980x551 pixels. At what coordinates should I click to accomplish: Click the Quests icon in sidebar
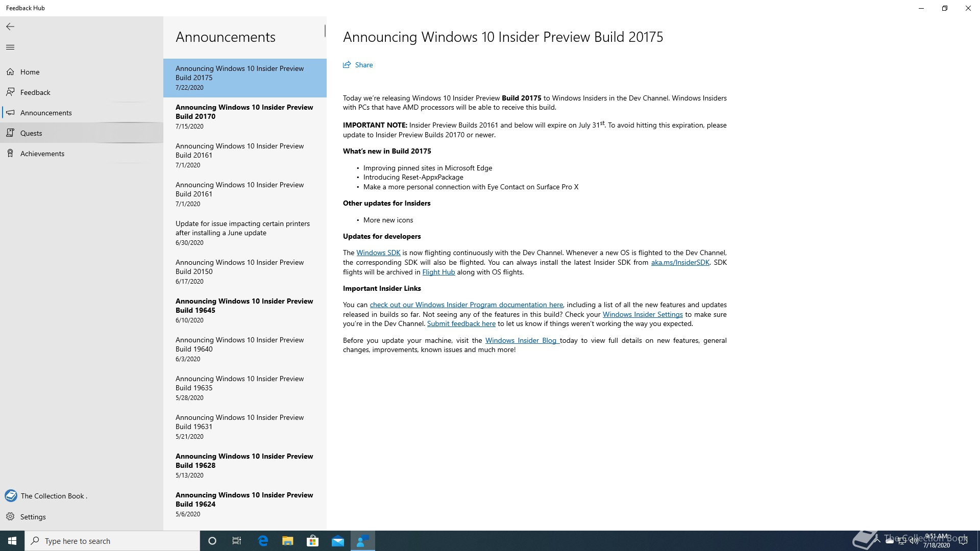pyautogui.click(x=10, y=133)
